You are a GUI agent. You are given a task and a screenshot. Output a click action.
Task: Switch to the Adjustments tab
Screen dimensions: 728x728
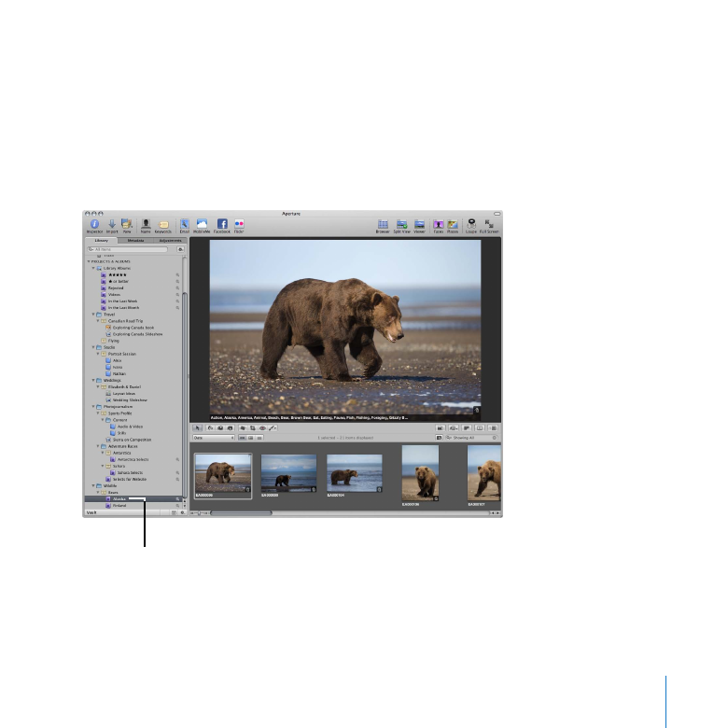pos(171,241)
